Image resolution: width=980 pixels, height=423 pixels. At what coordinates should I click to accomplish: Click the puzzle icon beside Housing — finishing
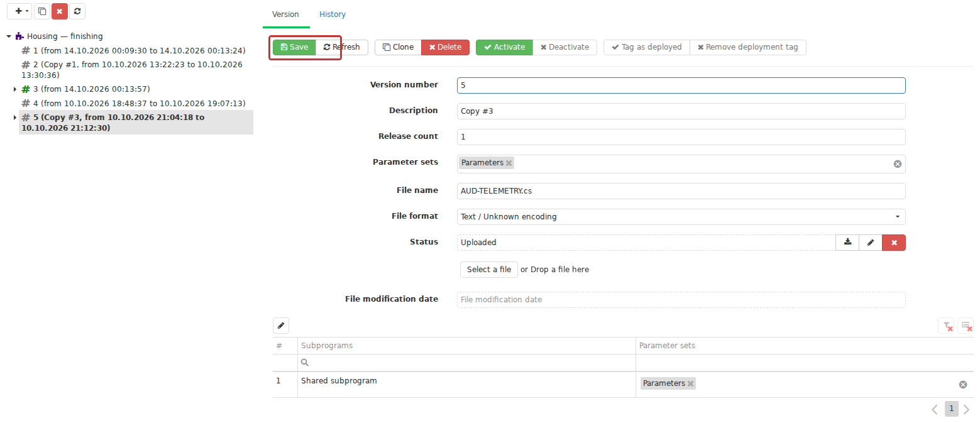19,36
